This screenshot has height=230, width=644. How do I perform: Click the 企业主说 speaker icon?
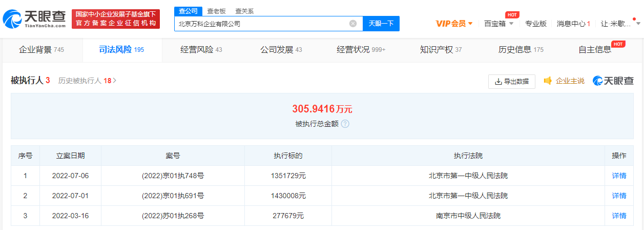[548, 81]
